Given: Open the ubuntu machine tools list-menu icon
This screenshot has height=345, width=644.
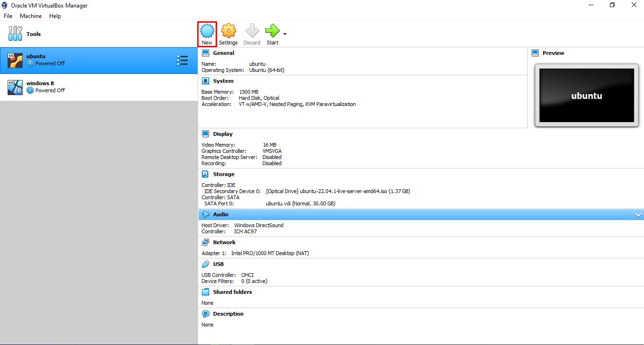Looking at the screenshot, I should 182,60.
